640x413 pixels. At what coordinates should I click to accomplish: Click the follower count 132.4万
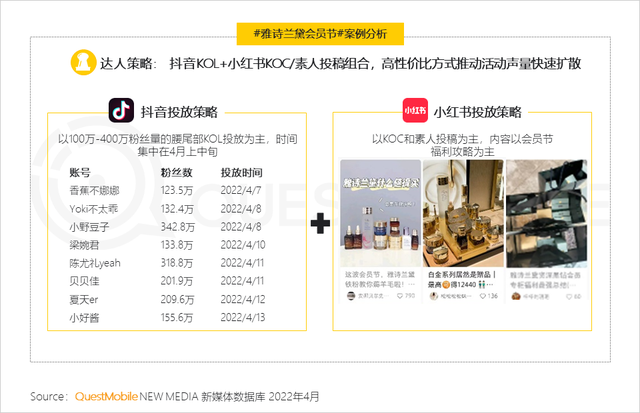177,209
